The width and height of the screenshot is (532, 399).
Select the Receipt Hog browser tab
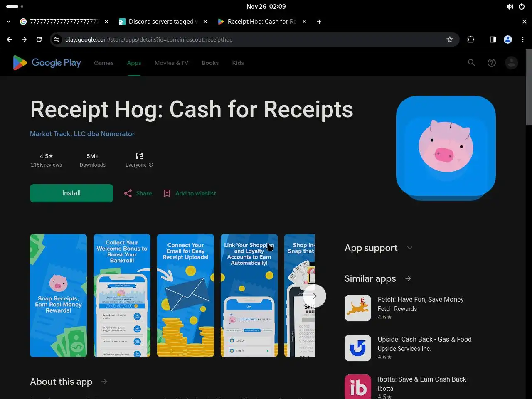[x=262, y=22]
